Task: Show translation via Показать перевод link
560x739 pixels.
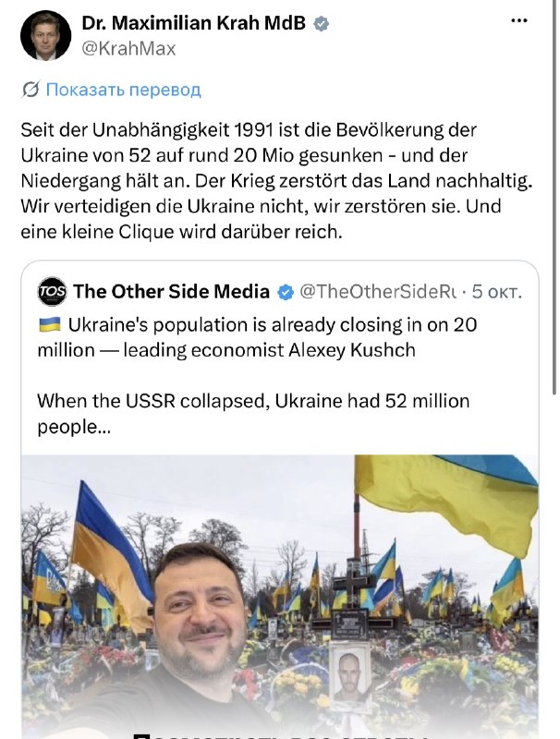Action: [x=124, y=89]
